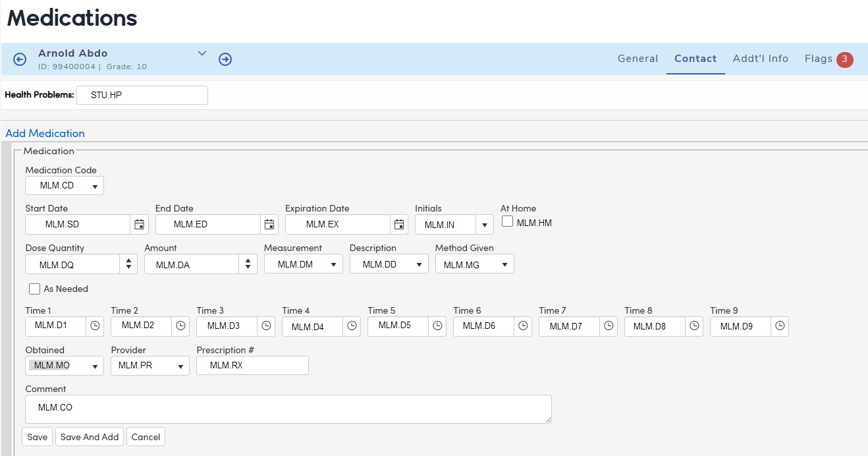This screenshot has height=456, width=868.
Task: Open Time 9 clock picker
Action: [x=780, y=326]
